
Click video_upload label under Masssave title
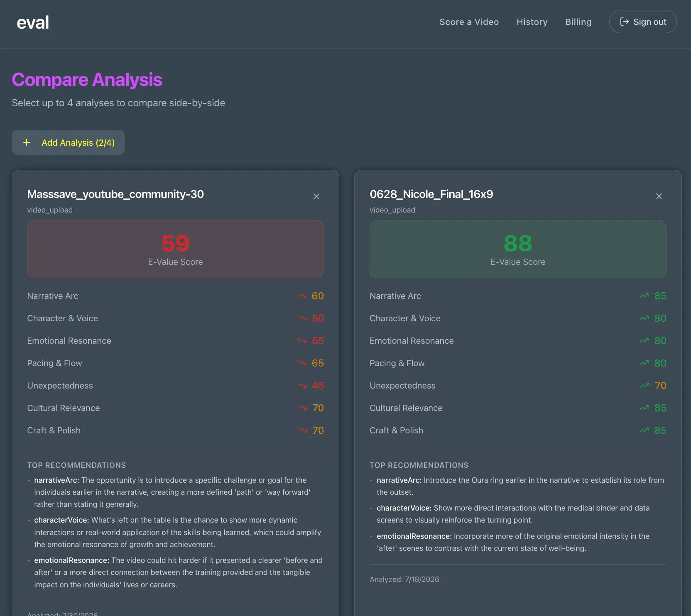pos(50,210)
